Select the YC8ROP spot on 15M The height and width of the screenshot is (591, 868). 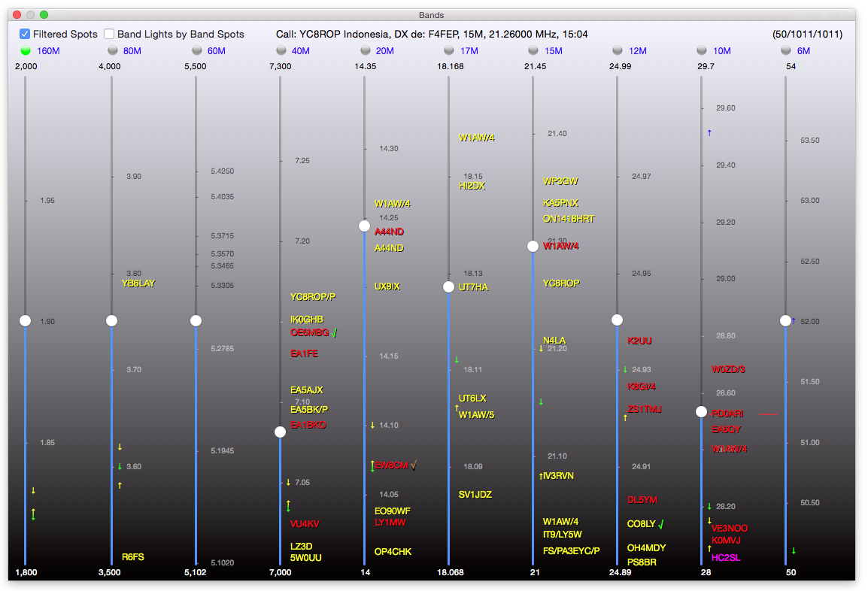pyautogui.click(x=561, y=283)
